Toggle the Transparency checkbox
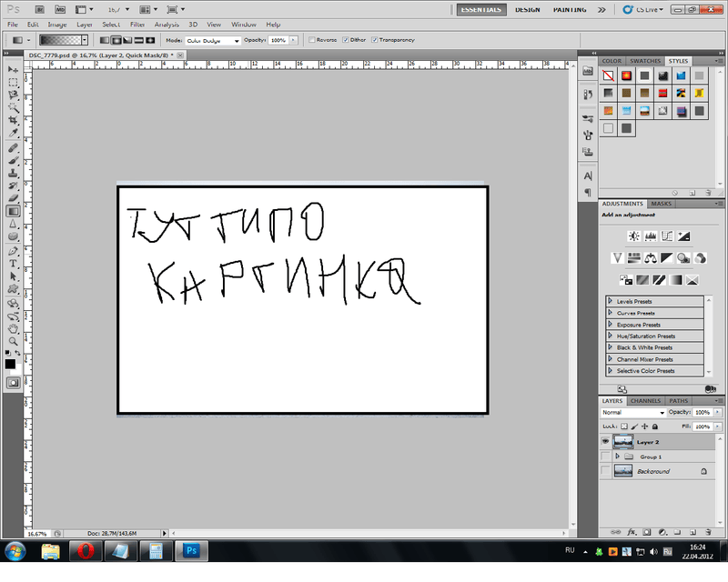 (375, 40)
